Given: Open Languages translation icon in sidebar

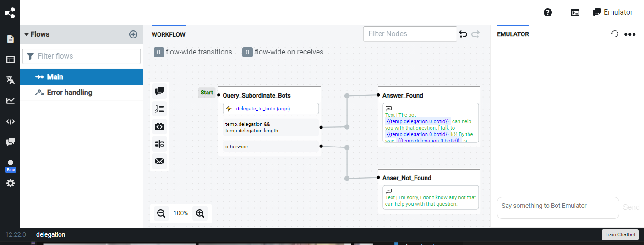Looking at the screenshot, I should point(10,80).
